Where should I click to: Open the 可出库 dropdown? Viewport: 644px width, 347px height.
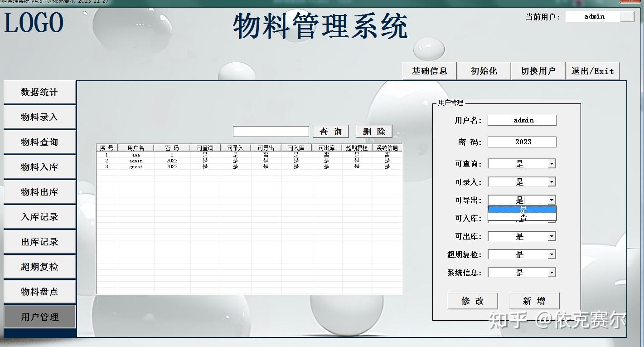click(552, 236)
